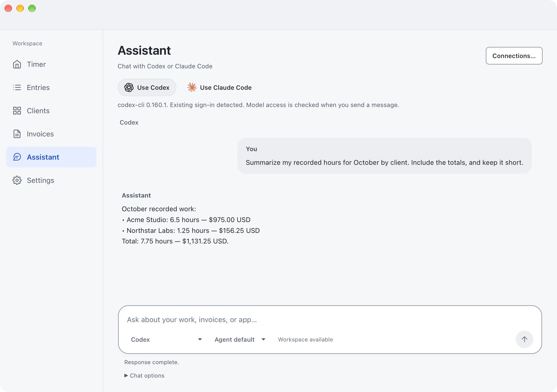Click the Assistant chat bubble icon
The width and height of the screenshot is (557, 392).
click(x=17, y=157)
